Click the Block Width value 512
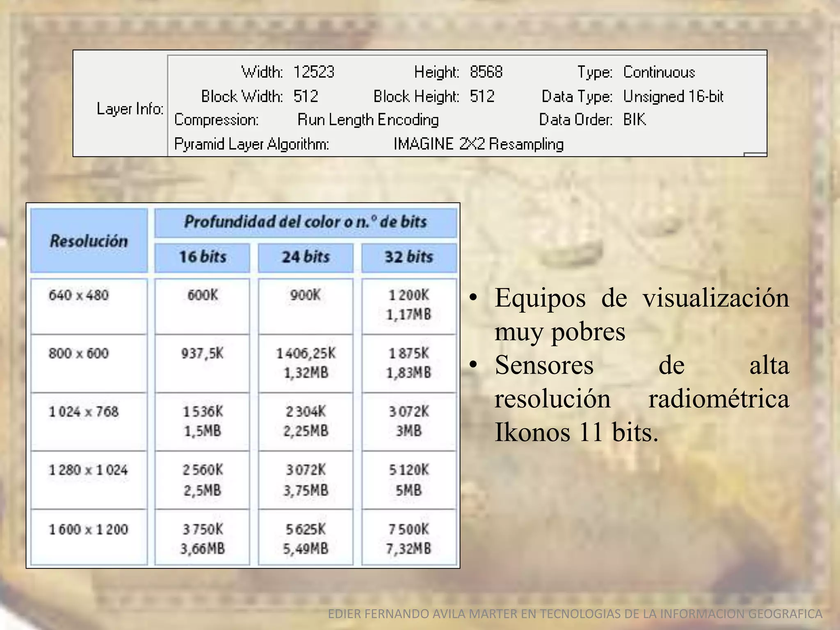 (x=306, y=96)
